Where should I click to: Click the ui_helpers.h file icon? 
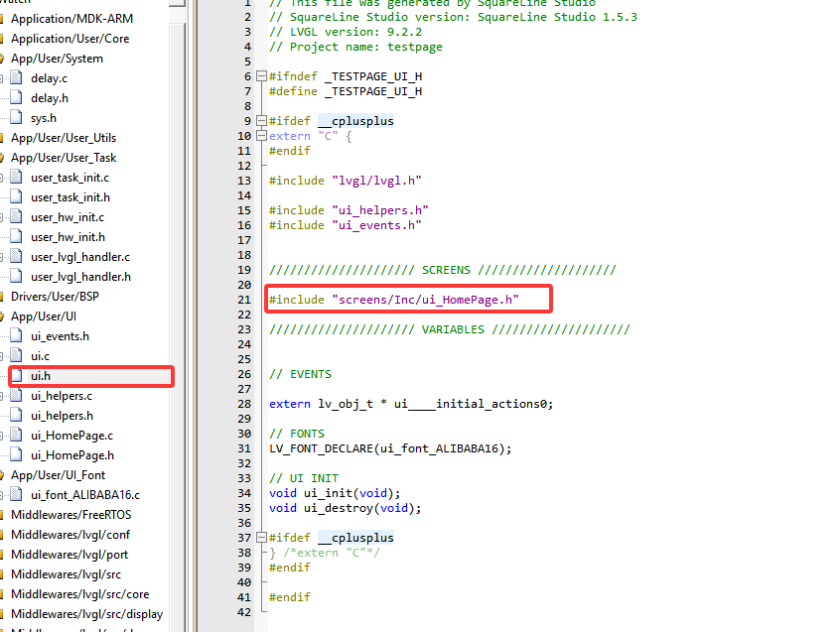coord(16,416)
